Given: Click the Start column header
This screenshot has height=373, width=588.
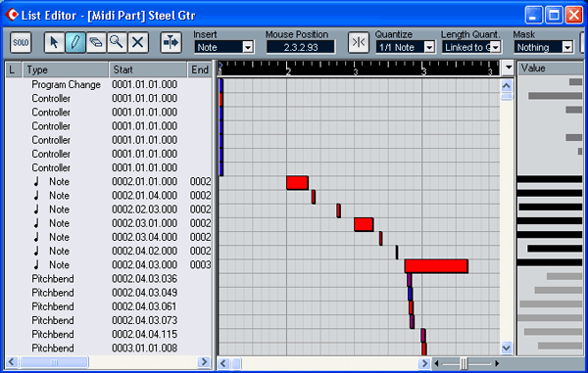Looking at the screenshot, I should 148,70.
